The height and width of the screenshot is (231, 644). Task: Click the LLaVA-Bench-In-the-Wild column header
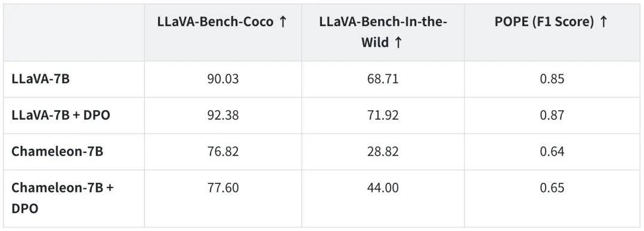pos(383,32)
